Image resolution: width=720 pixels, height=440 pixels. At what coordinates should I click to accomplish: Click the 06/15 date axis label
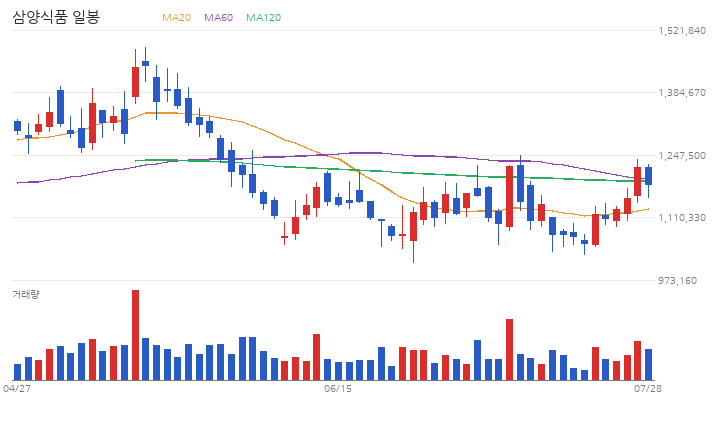tap(338, 389)
